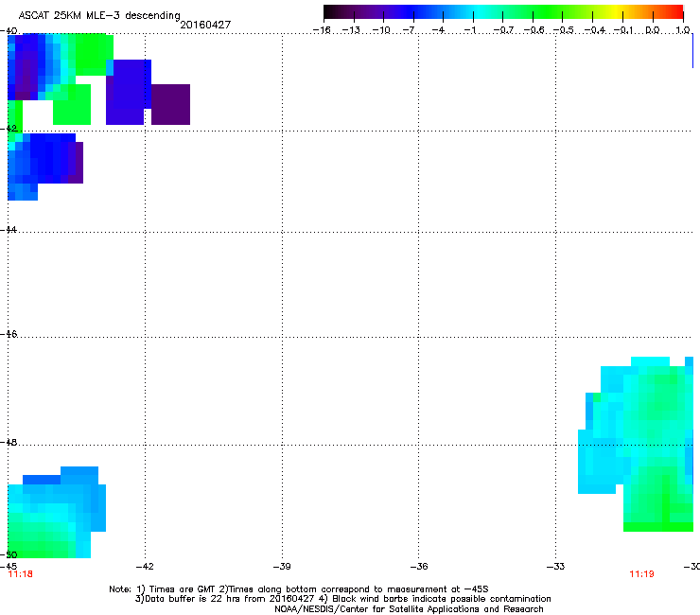Click the plot title 'ASCAT 25KM MLE-3 descending'
The image size is (700, 615).
[x=99, y=16]
